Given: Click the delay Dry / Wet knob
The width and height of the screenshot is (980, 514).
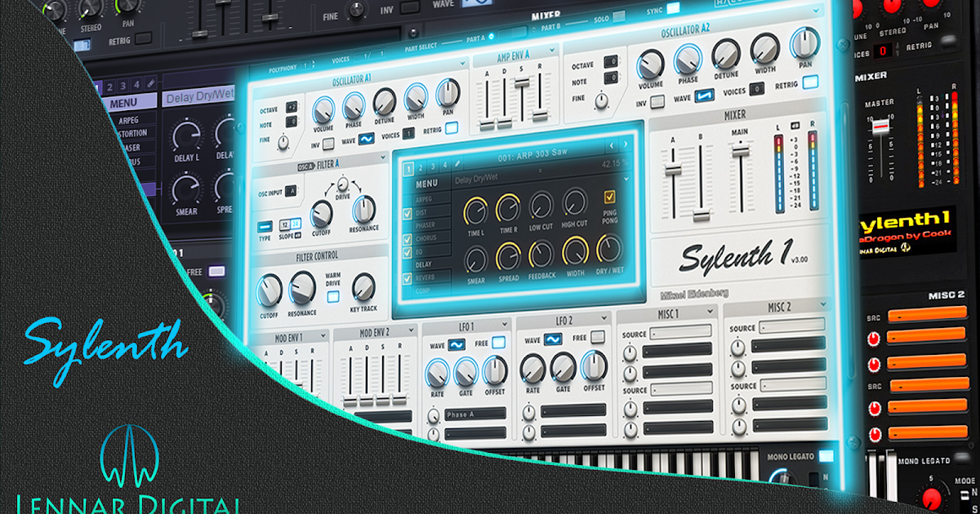Looking at the screenshot, I should click(x=609, y=249).
